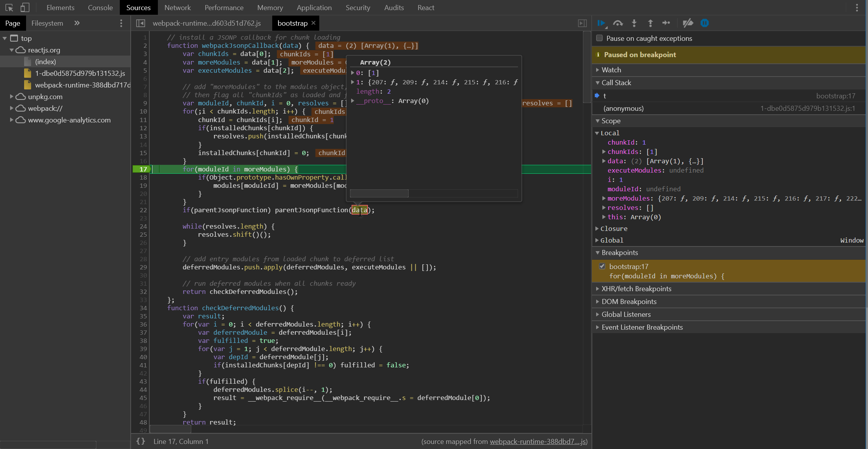868x449 pixels.
Task: Switch to the Network panel
Action: click(x=177, y=7)
